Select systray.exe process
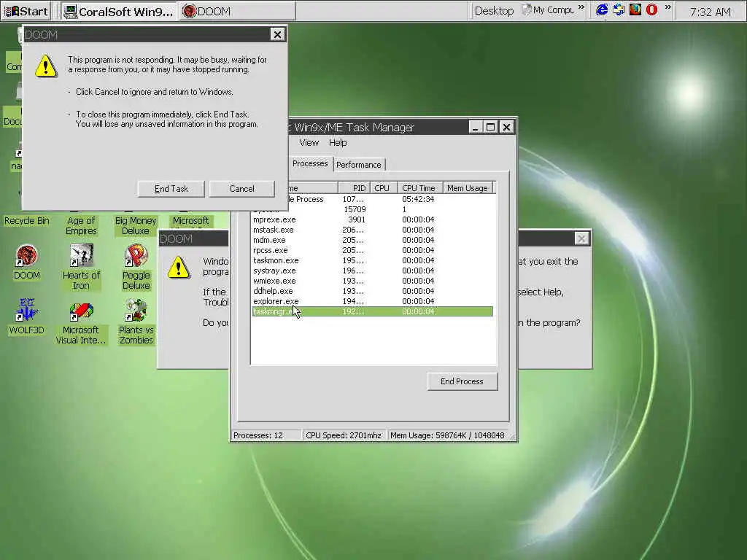 click(x=372, y=271)
